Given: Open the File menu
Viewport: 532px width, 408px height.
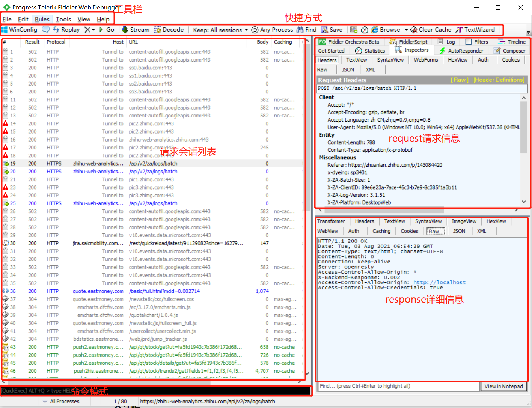Looking at the screenshot, I should pyautogui.click(x=7, y=19).
